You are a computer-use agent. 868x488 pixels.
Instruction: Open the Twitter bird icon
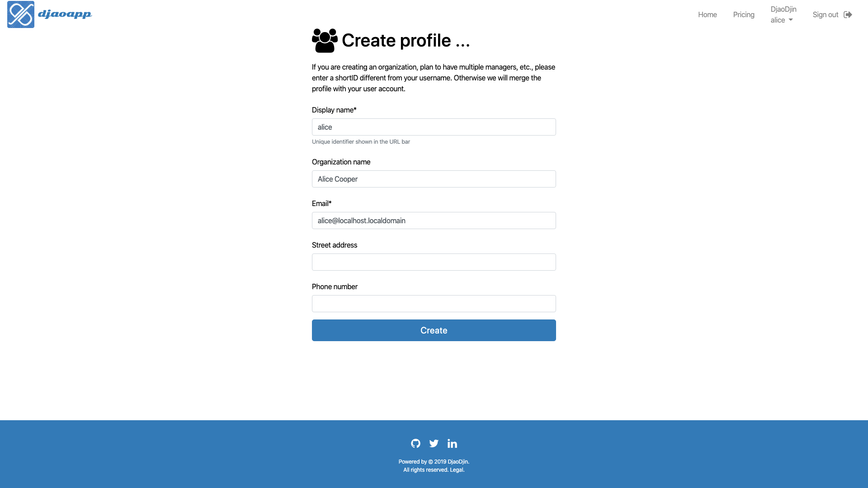(434, 443)
